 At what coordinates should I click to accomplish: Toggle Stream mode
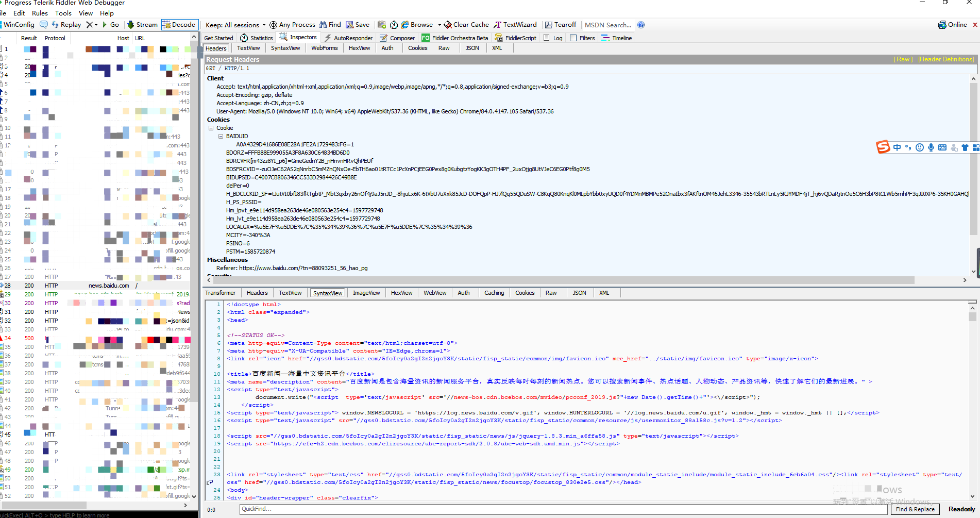(142, 25)
